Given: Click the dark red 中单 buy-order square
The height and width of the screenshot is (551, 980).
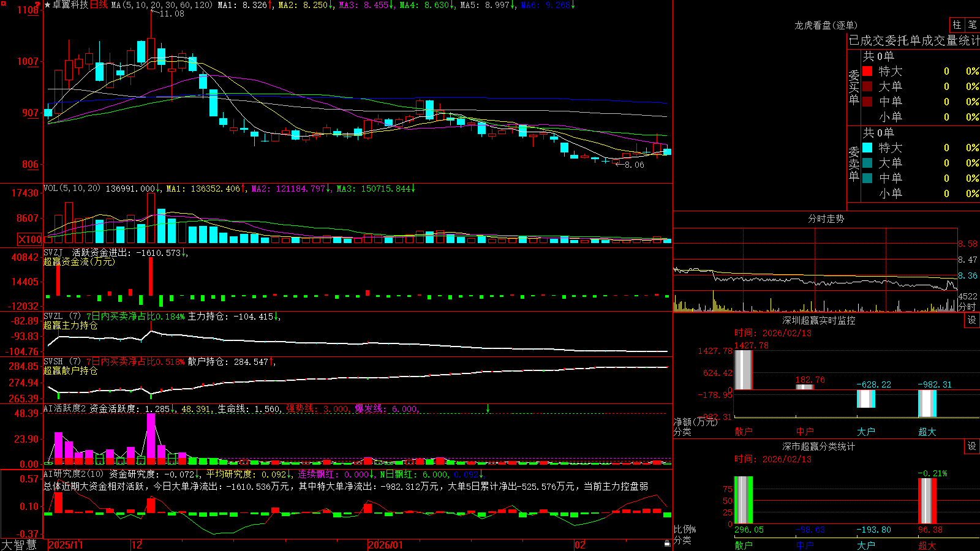Looking at the screenshot, I should [x=867, y=102].
